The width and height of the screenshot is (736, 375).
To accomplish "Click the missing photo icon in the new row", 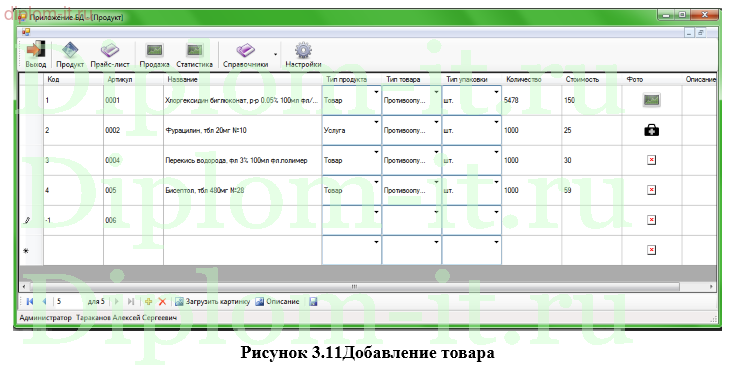I will pos(651,250).
